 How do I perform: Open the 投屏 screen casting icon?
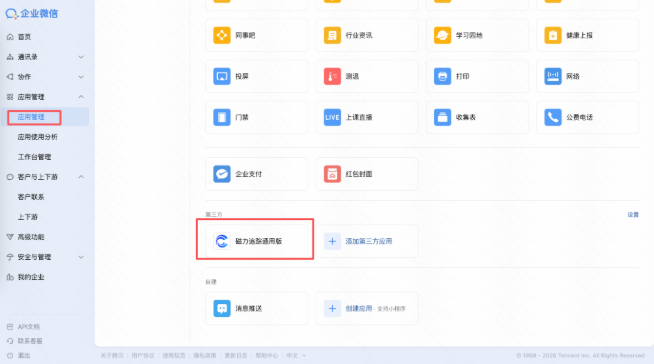pyautogui.click(x=222, y=76)
